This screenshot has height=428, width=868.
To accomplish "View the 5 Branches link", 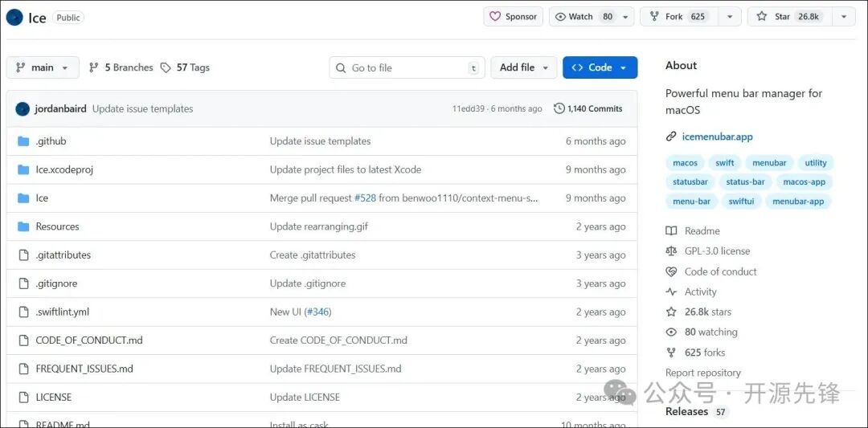I will tap(121, 67).
